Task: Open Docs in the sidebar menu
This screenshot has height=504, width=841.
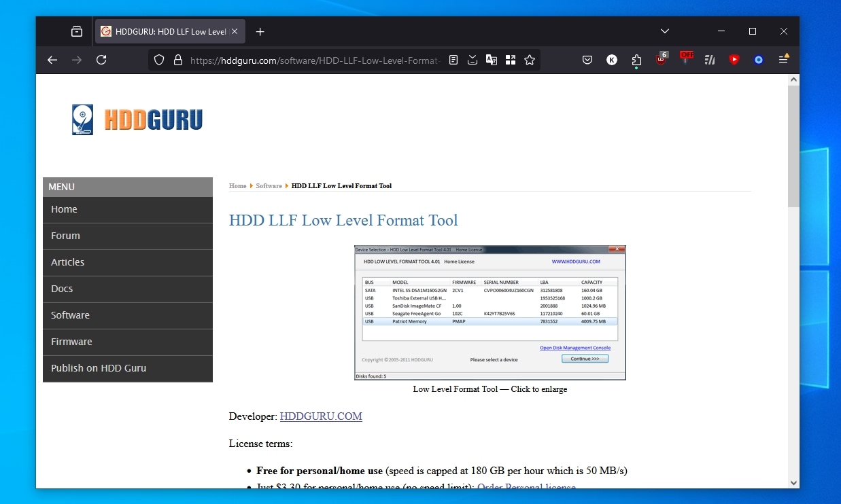Action: pos(128,289)
